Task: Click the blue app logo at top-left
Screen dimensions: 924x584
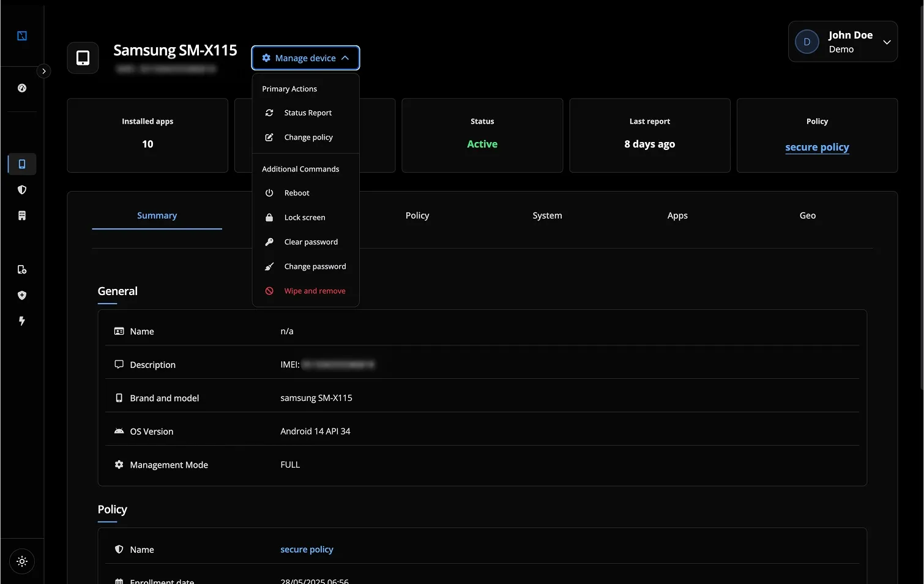Action: [x=22, y=36]
